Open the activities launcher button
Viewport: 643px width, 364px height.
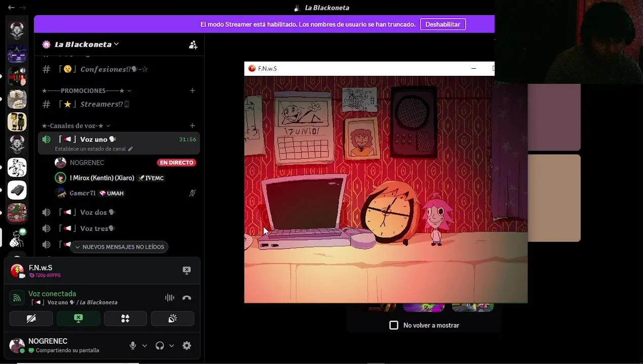point(125,318)
